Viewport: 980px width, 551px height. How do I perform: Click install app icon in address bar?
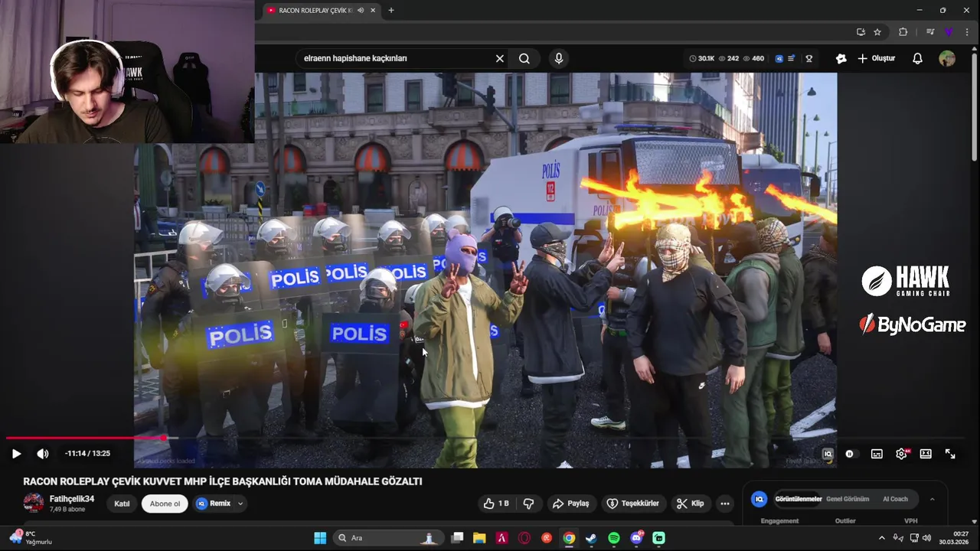point(861,31)
